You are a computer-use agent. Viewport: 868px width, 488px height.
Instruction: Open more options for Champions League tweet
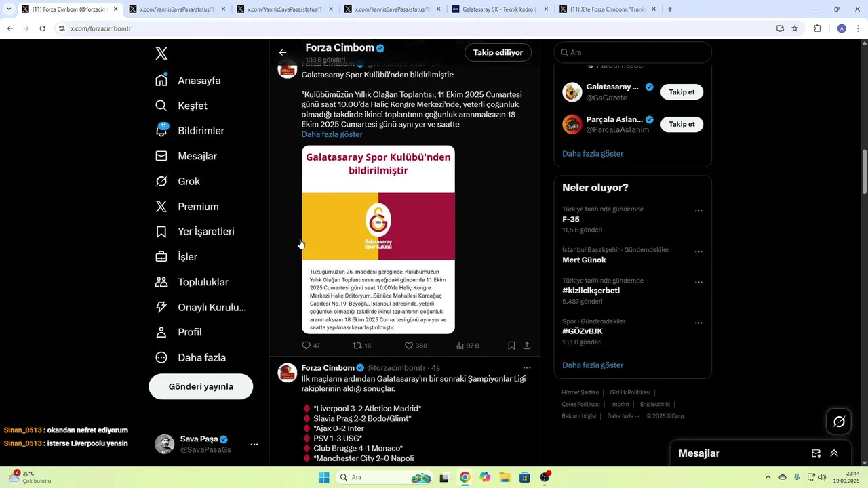(526, 368)
